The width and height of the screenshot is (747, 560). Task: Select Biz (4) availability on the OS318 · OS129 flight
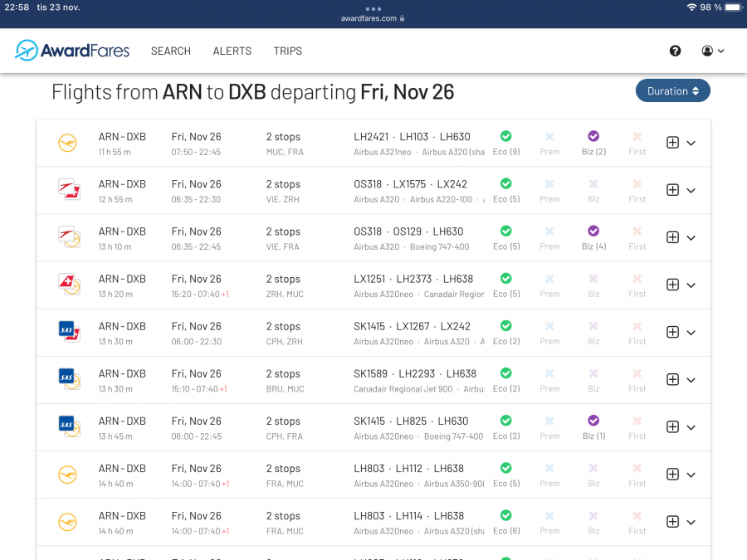593,231
